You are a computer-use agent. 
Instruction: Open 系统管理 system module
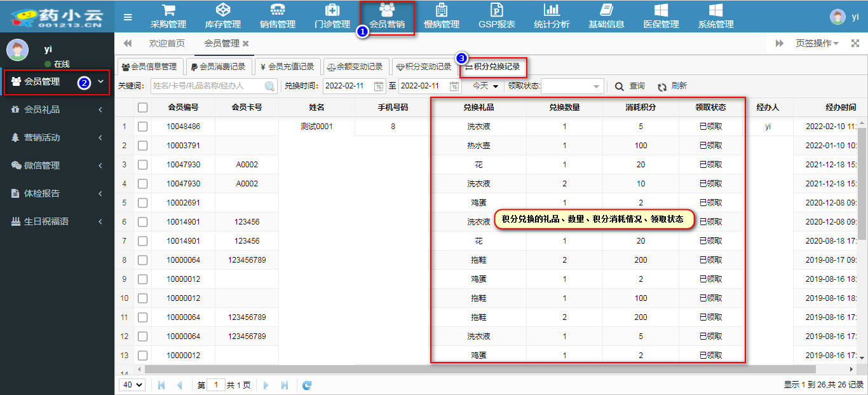click(x=715, y=17)
